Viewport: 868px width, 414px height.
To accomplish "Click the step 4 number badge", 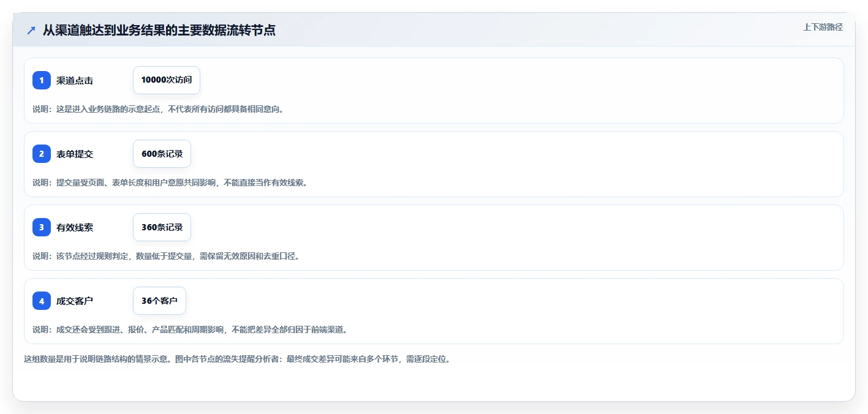I will (42, 301).
